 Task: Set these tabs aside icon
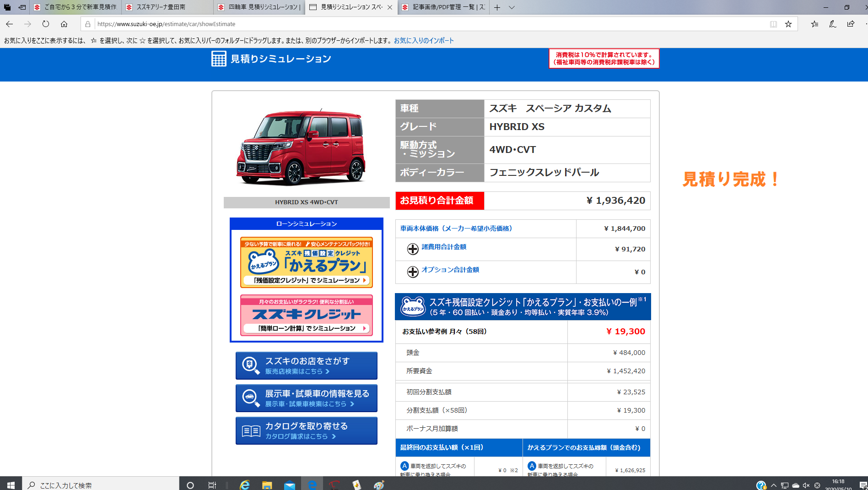click(x=22, y=7)
